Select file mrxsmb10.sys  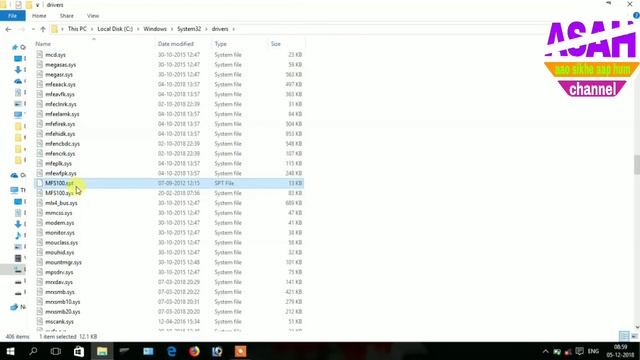point(63,302)
